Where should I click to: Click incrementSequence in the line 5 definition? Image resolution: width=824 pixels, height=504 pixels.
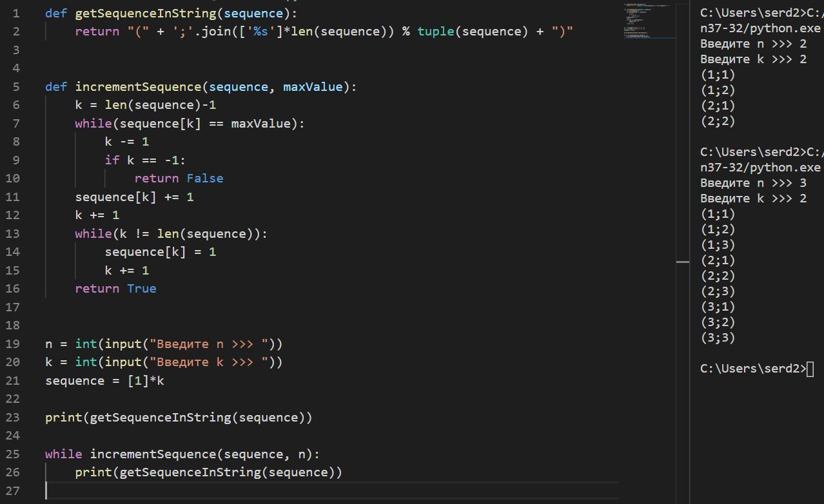(138, 86)
